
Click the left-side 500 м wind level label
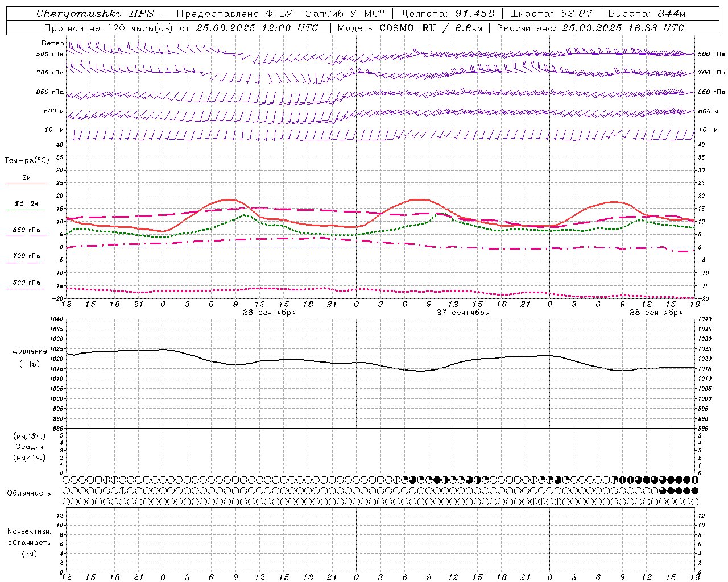click(54, 111)
